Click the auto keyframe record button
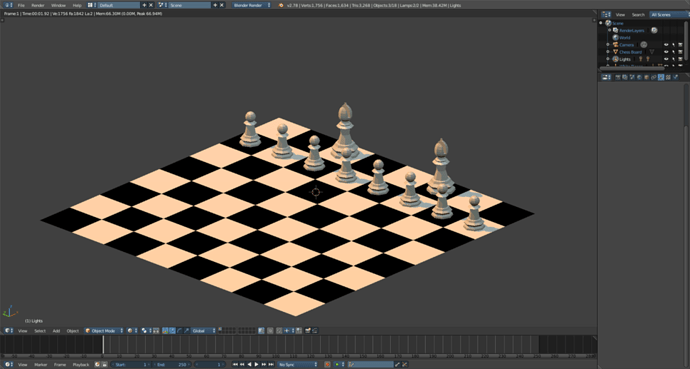This screenshot has width=690, height=369. [327, 365]
